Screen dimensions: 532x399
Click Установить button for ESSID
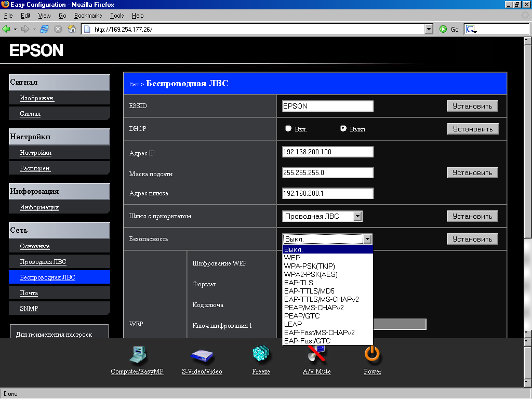coord(472,106)
